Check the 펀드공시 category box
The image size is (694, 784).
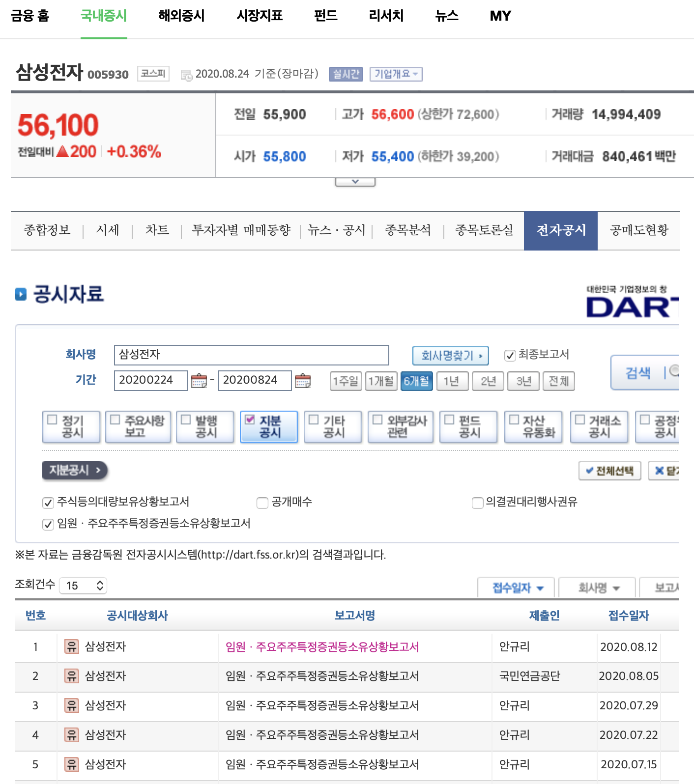point(449,420)
